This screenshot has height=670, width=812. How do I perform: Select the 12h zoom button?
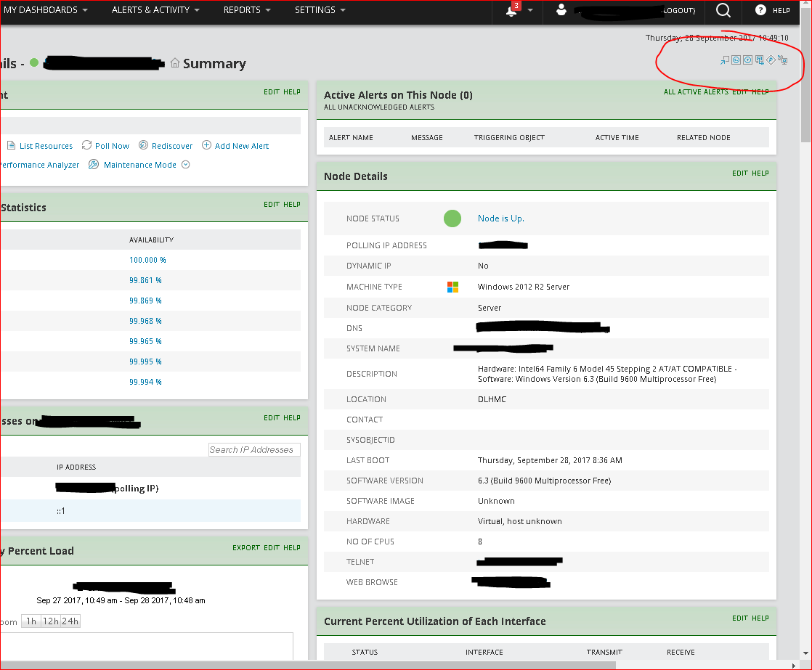click(x=51, y=621)
